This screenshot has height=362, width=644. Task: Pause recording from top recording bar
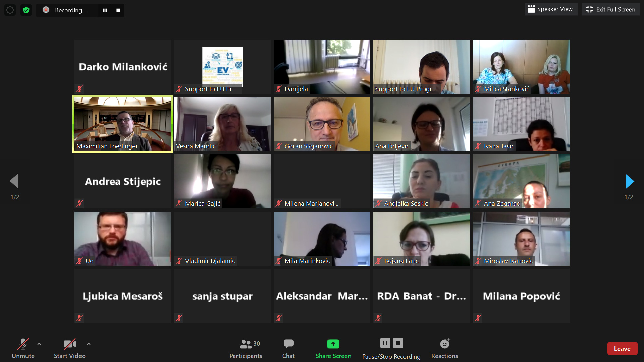click(x=105, y=10)
